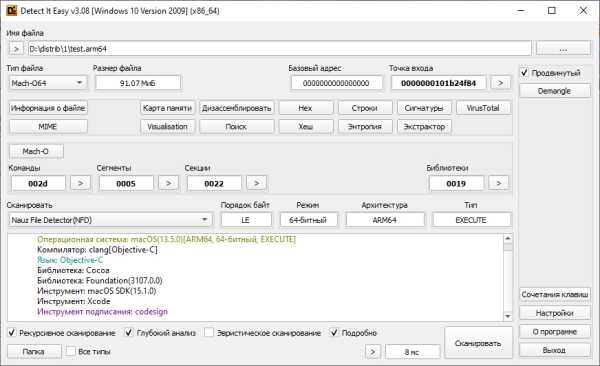Enable the Все типы checkbox
This screenshot has height=366, width=600.
71,351
